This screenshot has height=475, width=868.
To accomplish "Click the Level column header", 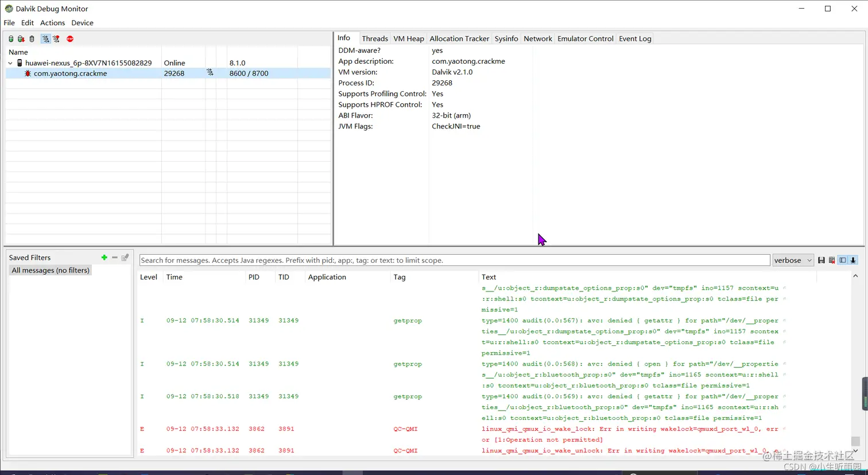I will click(x=149, y=277).
